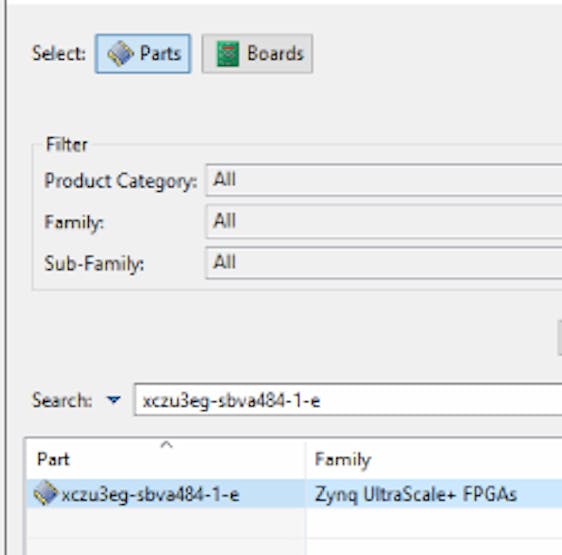Expand the Search options arrow
Viewport: 562px width, 555px height.
114,399
